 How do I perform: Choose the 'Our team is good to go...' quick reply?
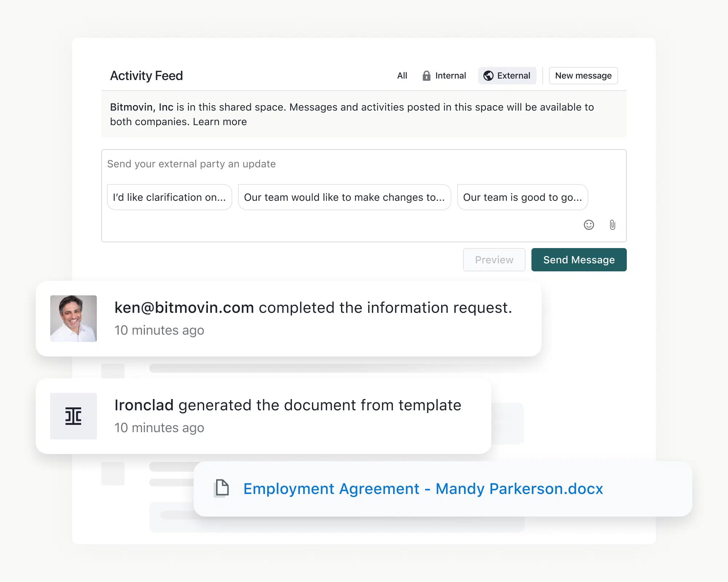pyautogui.click(x=522, y=197)
